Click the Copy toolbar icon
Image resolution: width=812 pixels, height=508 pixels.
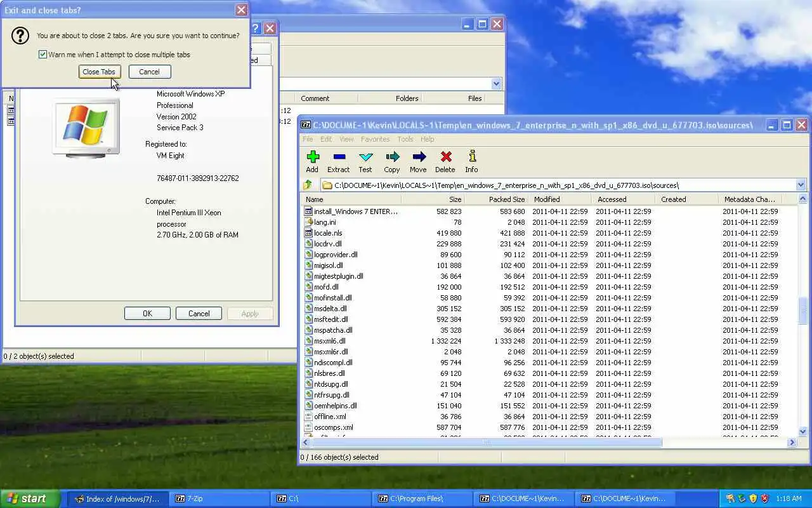pyautogui.click(x=392, y=157)
